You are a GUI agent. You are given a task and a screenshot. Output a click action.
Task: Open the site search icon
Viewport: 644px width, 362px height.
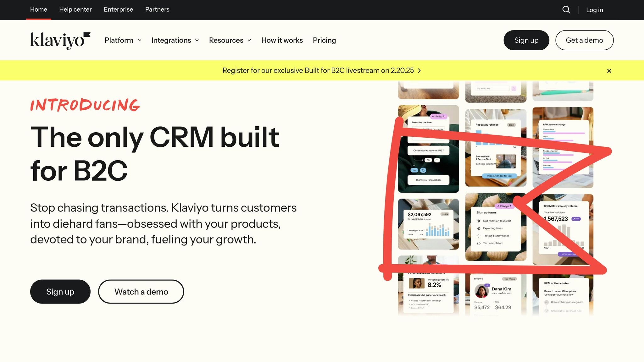[x=566, y=10]
